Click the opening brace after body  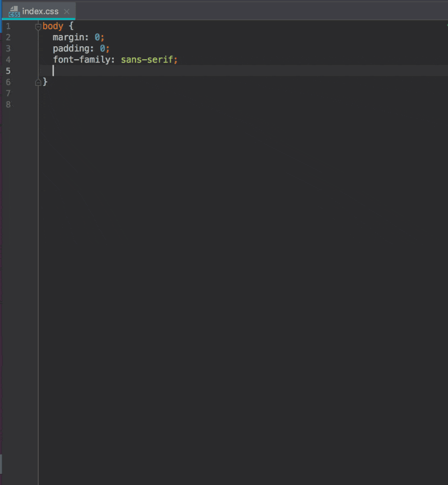click(x=72, y=26)
